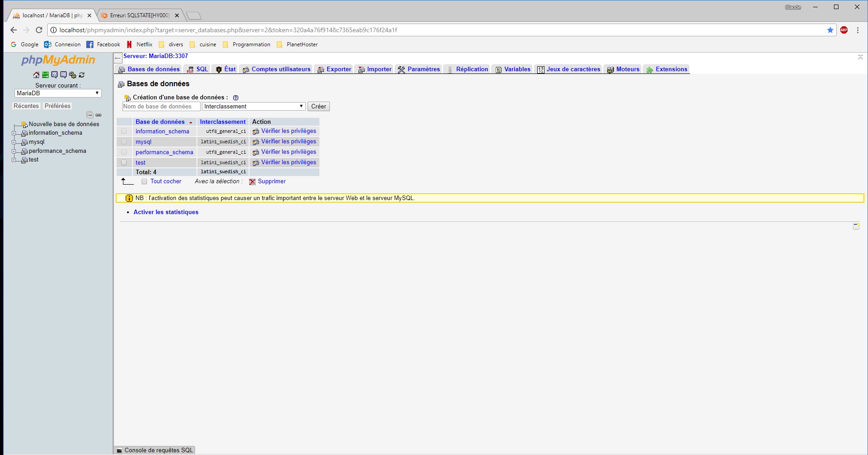
Task: Open the SQL documentation balloon icon
Action: 63,75
